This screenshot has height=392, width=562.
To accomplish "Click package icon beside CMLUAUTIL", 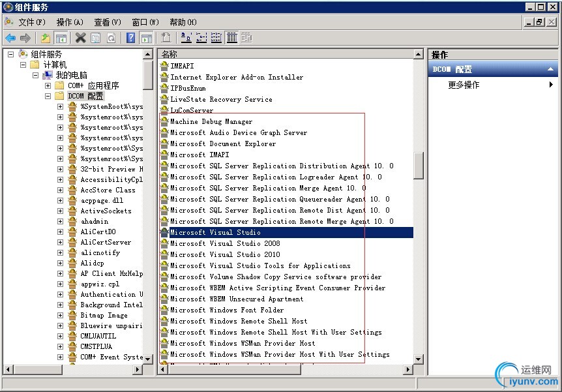I will tap(72, 336).
